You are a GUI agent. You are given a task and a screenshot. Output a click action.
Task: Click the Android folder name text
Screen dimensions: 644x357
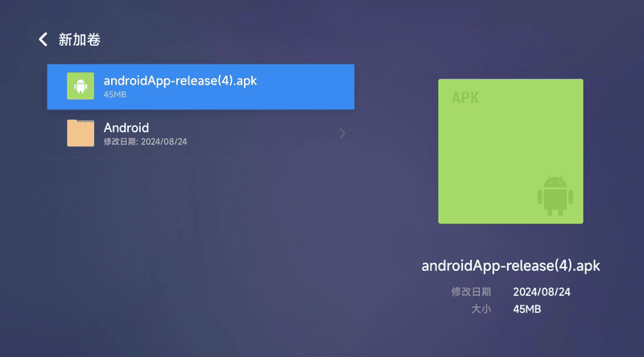pos(126,127)
